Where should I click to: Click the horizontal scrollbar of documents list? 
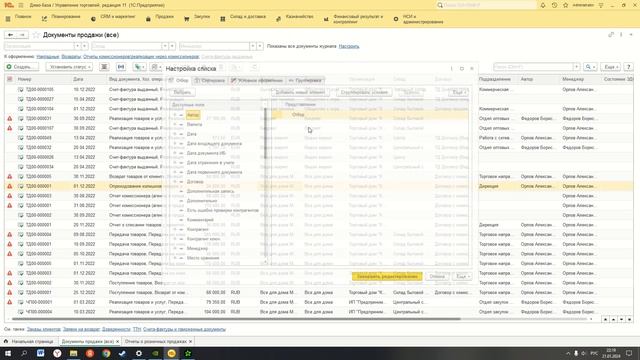pyautogui.click(x=236, y=319)
